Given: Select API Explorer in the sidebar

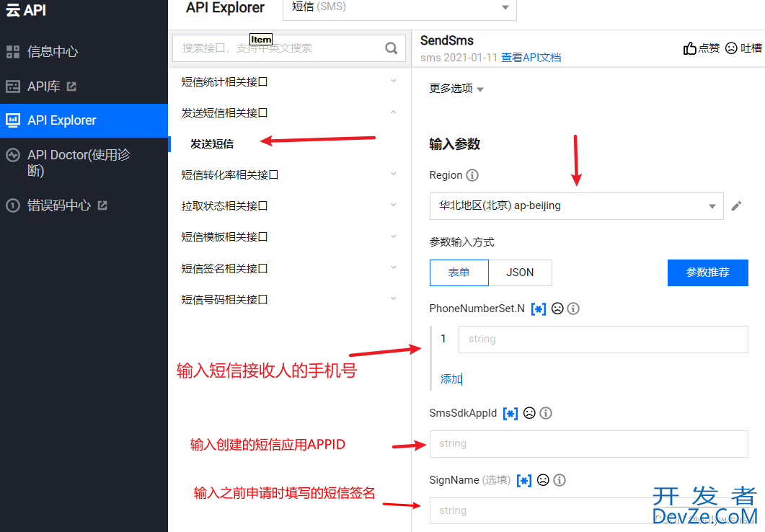Looking at the screenshot, I should 84,120.
